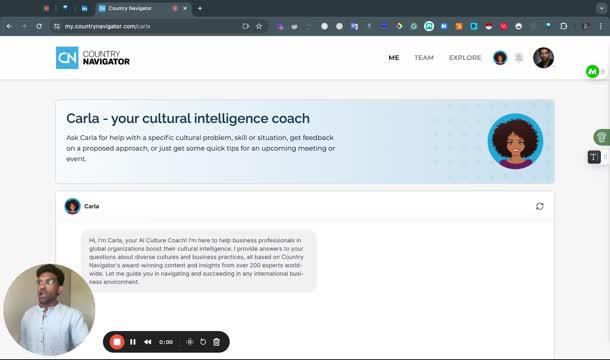Click Carla's small avatar in the chat header
This screenshot has height=360, width=610.
click(72, 206)
